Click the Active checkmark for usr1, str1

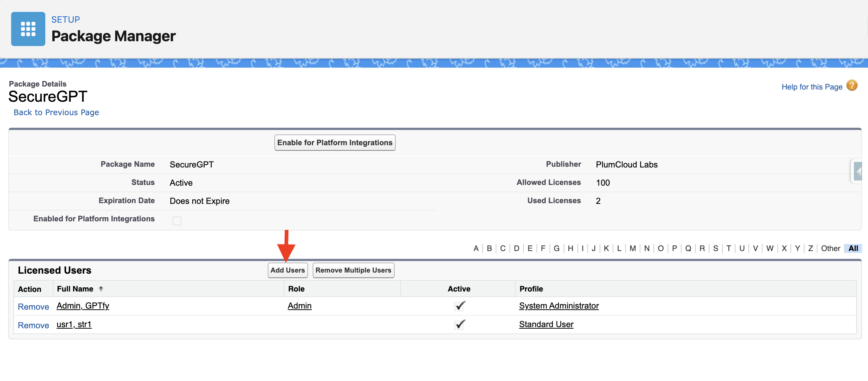coord(460,325)
